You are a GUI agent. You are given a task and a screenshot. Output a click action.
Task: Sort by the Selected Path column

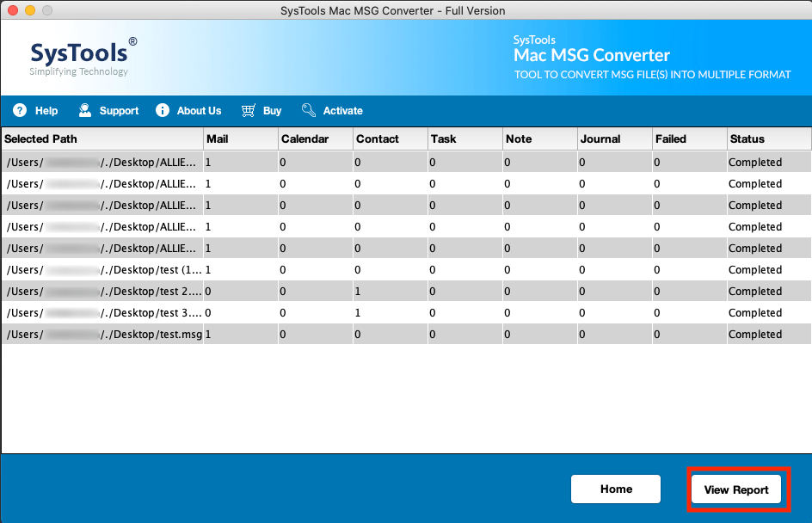[x=40, y=138]
